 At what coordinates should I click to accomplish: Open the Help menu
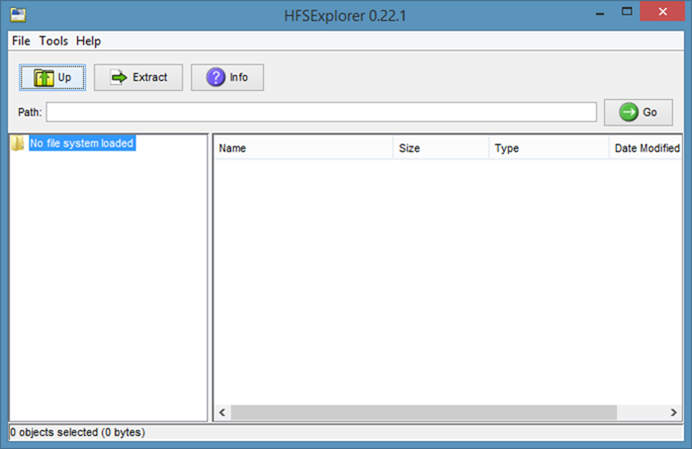coord(88,41)
